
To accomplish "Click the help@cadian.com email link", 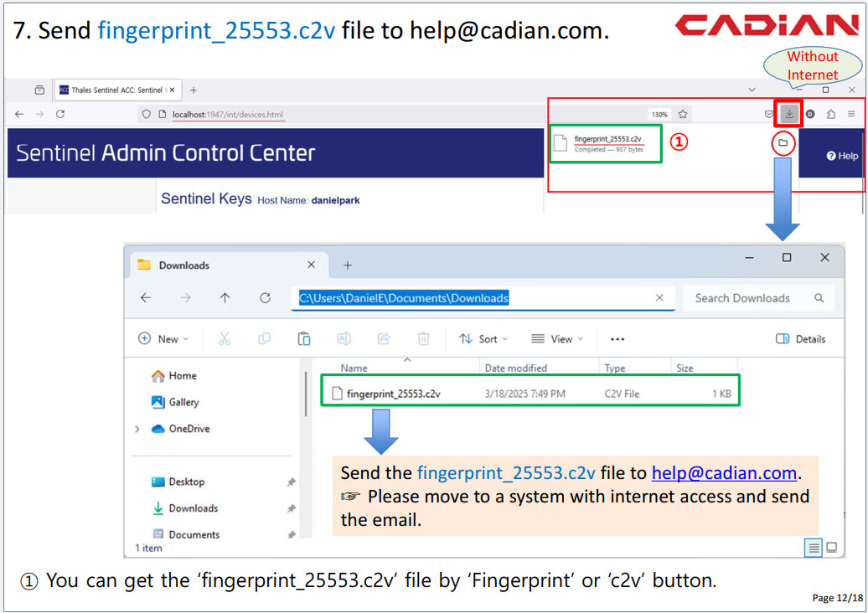I will (724, 472).
